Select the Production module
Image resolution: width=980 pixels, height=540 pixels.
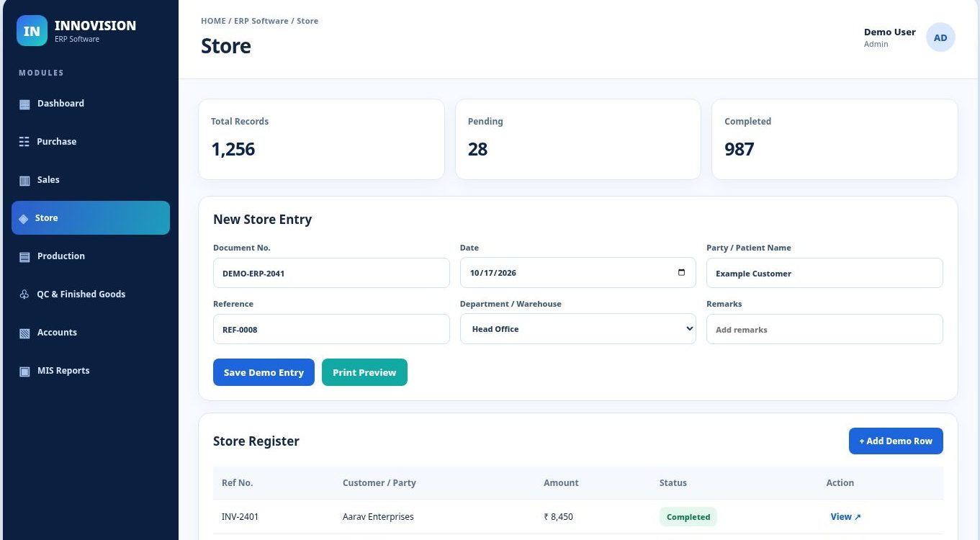pos(91,256)
